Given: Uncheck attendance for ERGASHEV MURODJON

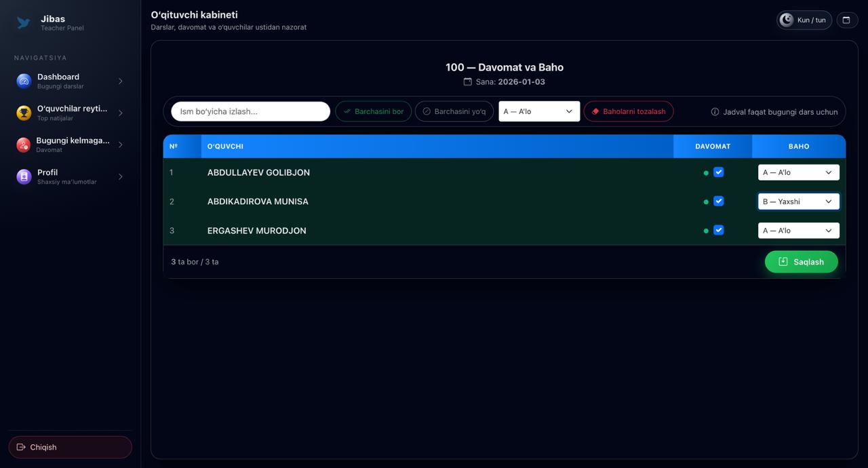Looking at the screenshot, I should pyautogui.click(x=719, y=231).
